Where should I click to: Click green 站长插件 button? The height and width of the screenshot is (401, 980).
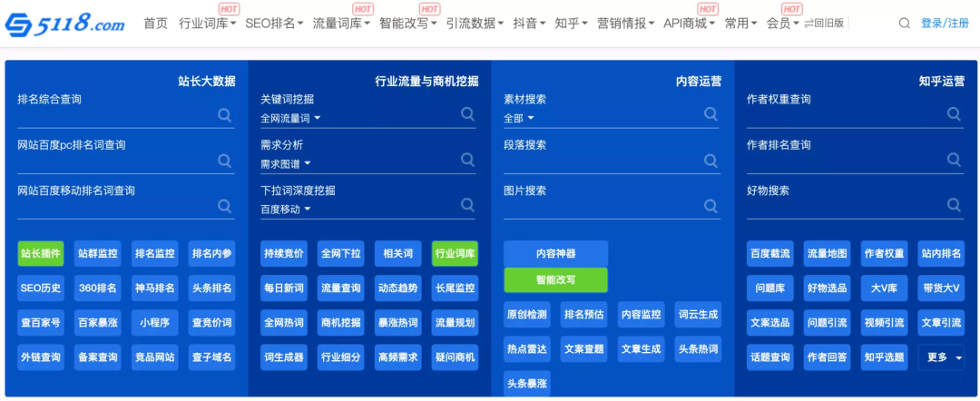tap(41, 254)
